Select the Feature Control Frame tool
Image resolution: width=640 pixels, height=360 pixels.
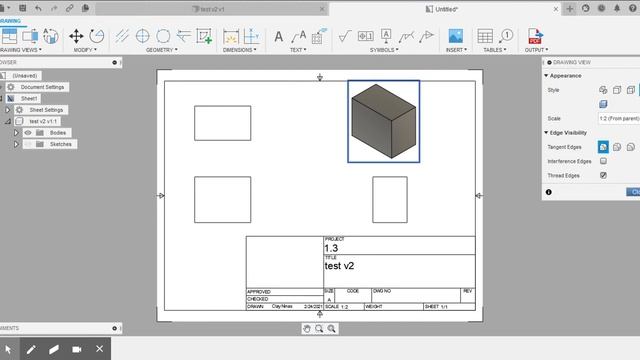(x=365, y=36)
